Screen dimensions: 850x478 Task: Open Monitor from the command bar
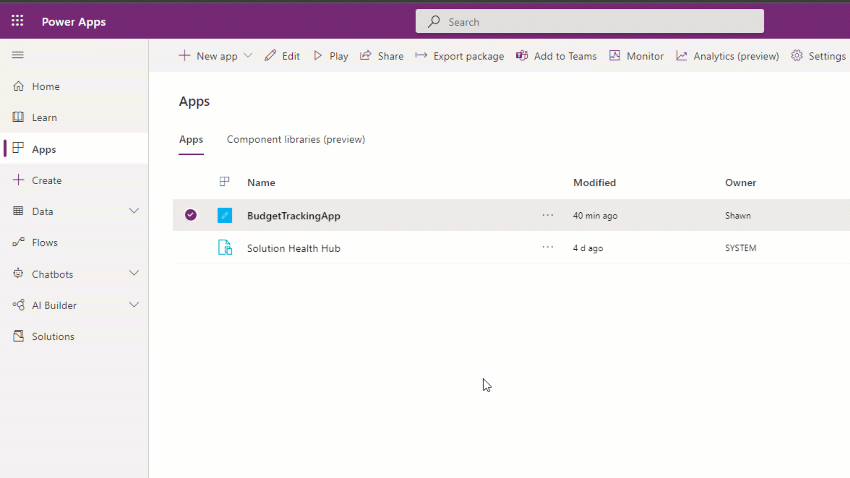click(x=636, y=56)
